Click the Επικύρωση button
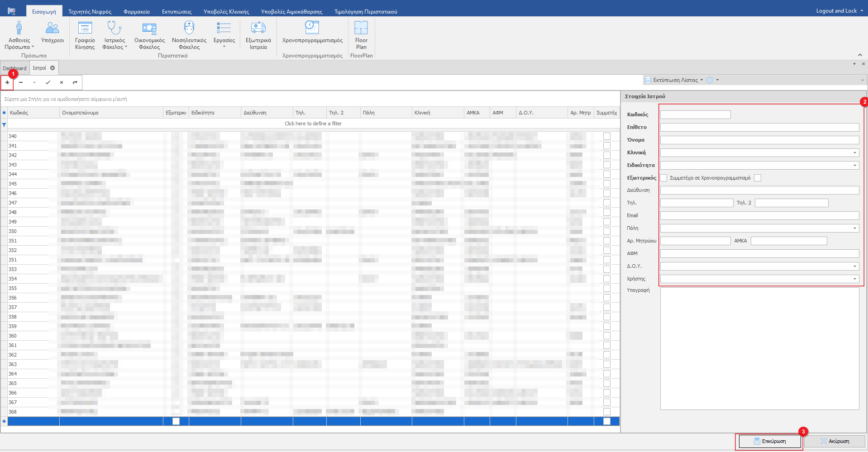 coord(769,441)
